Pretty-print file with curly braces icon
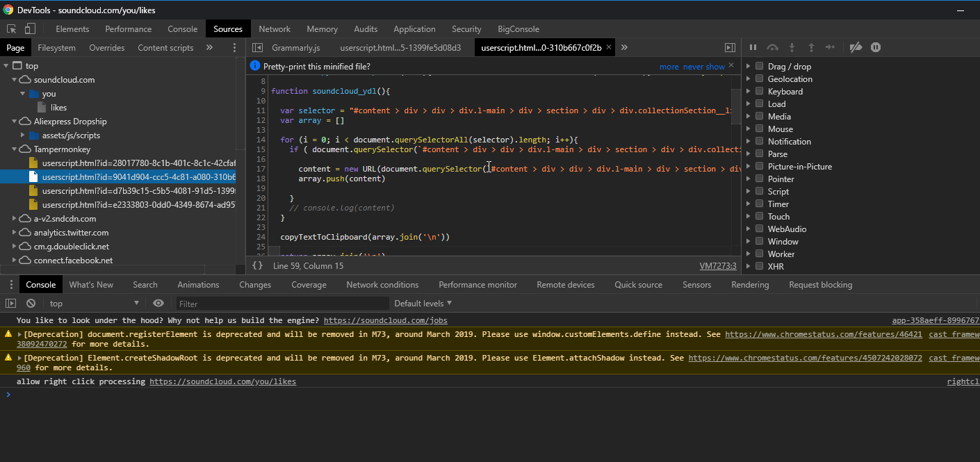The height and width of the screenshot is (462, 980). [x=258, y=266]
